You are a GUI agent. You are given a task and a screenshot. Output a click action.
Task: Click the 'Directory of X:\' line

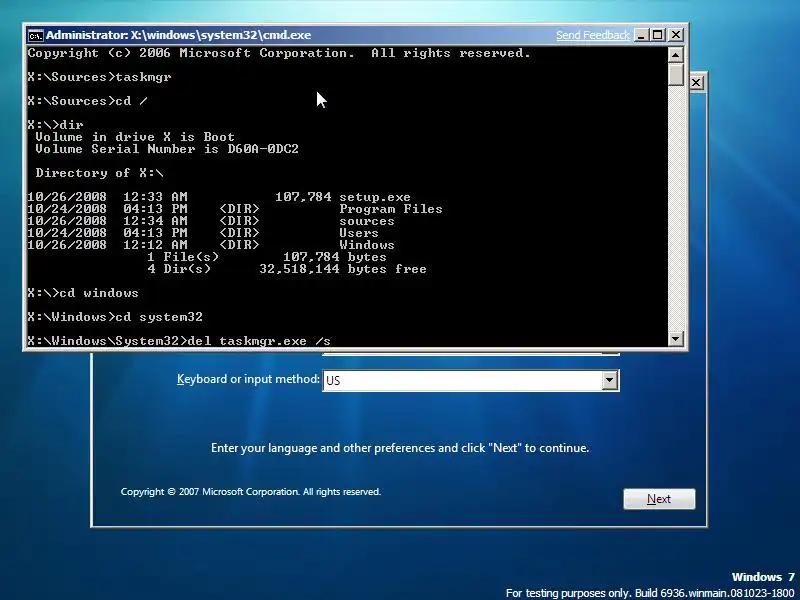click(99, 173)
